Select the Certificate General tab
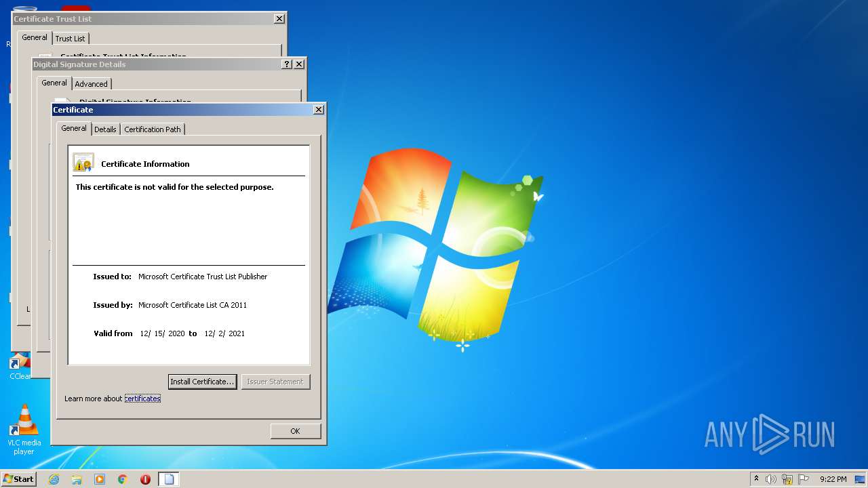 (74, 128)
